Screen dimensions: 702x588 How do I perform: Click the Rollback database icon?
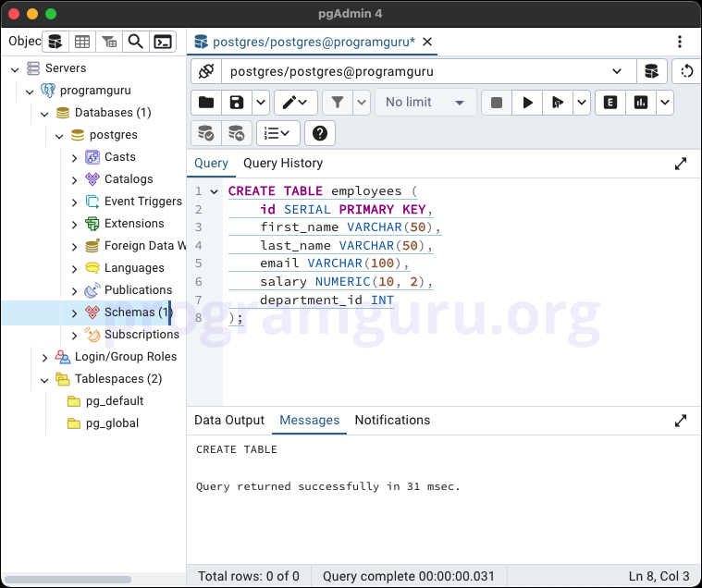[x=237, y=133]
